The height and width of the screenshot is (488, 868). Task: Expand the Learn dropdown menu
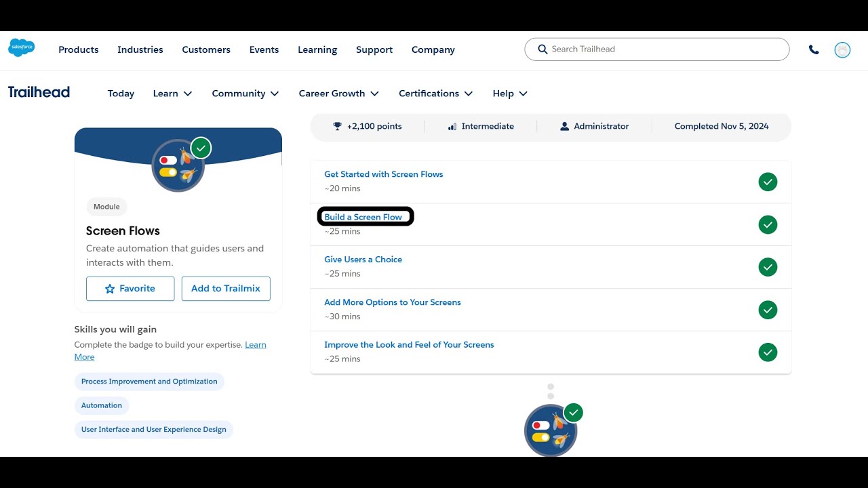tap(172, 94)
